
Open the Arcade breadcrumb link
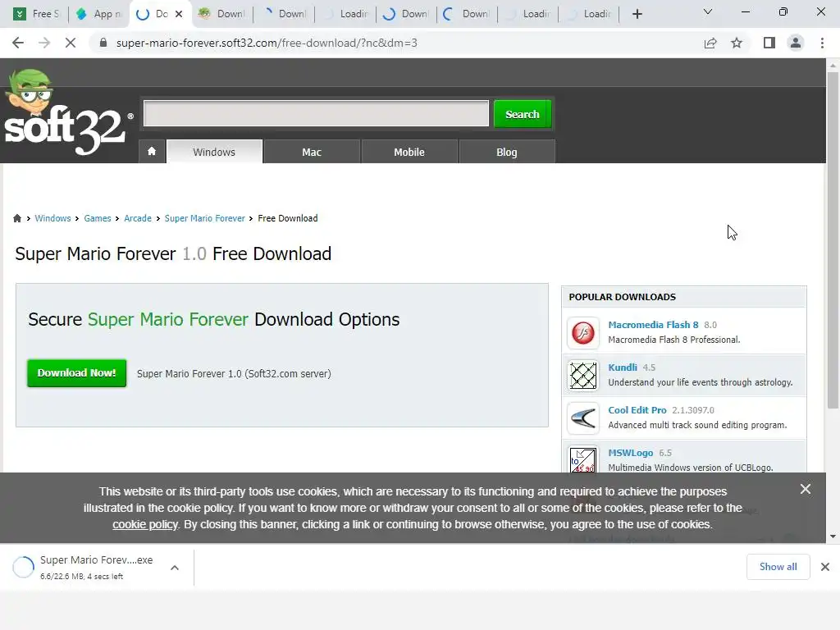click(138, 218)
